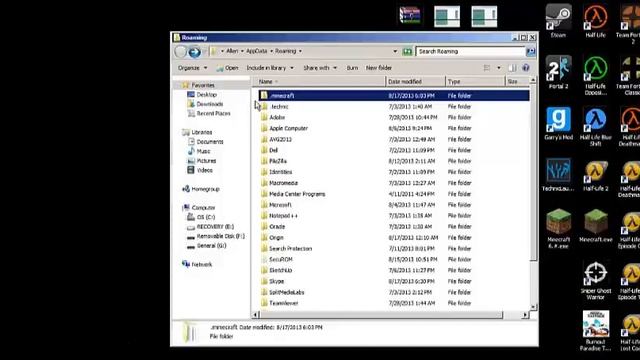Select the FileZilla folder row
This screenshot has width=640, height=360.
point(394,161)
